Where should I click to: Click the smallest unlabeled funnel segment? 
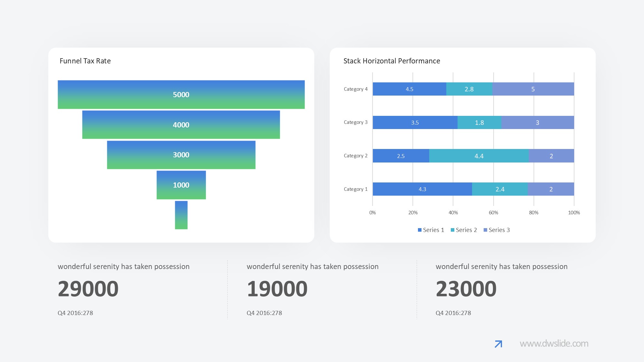181,215
